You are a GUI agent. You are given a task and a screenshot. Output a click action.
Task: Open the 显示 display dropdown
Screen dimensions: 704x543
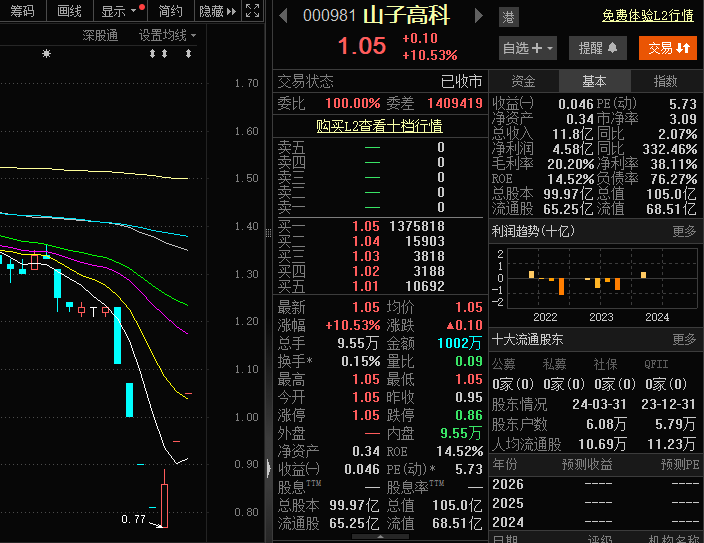tap(120, 11)
